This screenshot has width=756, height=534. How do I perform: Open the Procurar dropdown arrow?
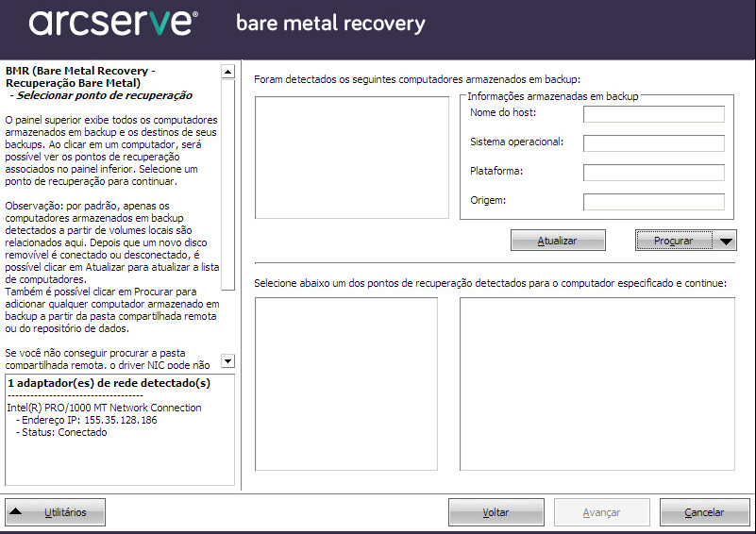pos(725,240)
